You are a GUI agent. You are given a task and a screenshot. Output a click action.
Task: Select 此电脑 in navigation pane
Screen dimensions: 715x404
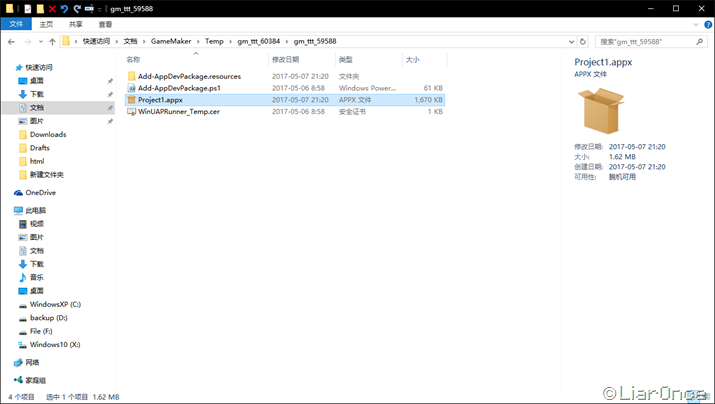(35, 211)
